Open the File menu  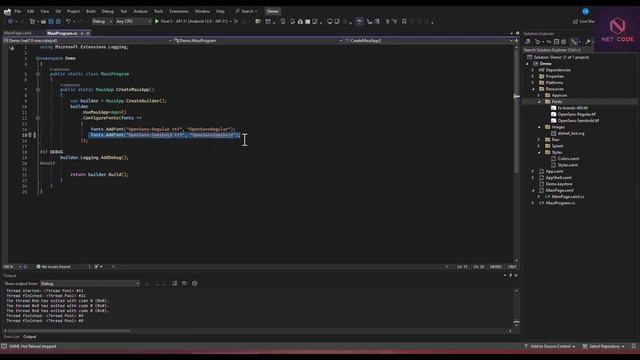point(18,11)
